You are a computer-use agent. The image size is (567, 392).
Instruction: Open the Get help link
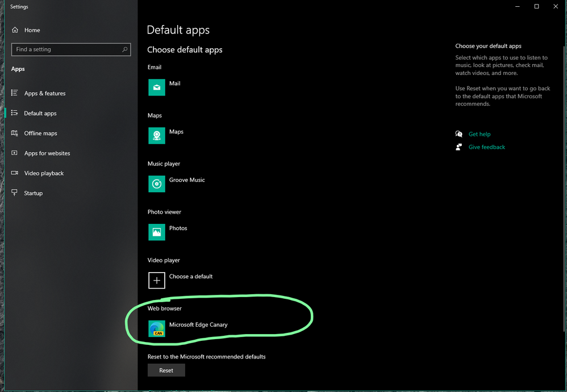point(480,134)
